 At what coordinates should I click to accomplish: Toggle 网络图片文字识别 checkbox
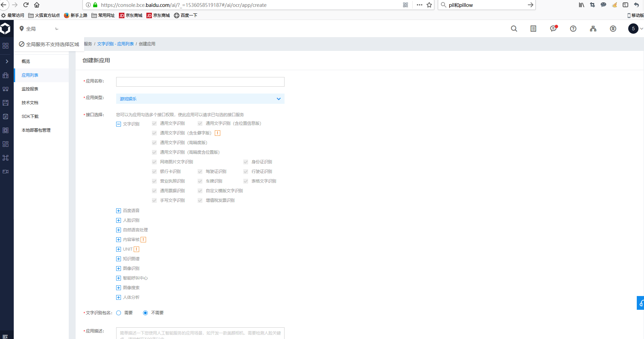(154, 162)
